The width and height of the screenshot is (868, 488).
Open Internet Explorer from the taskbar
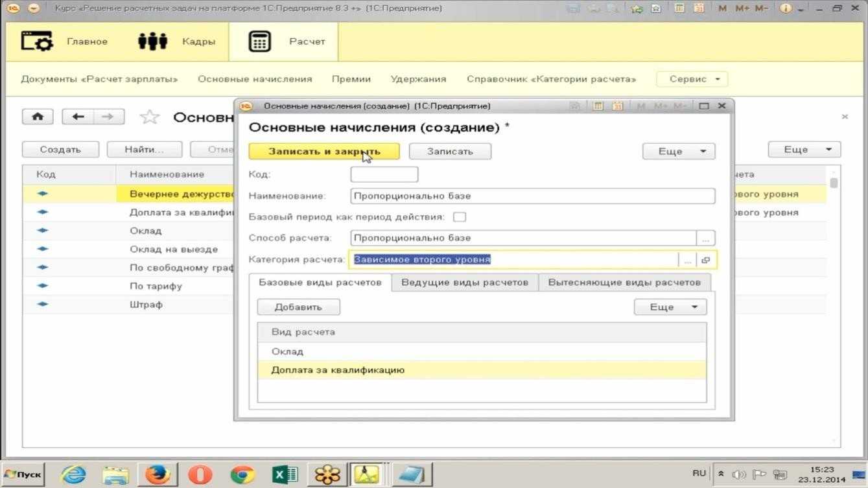click(73, 475)
